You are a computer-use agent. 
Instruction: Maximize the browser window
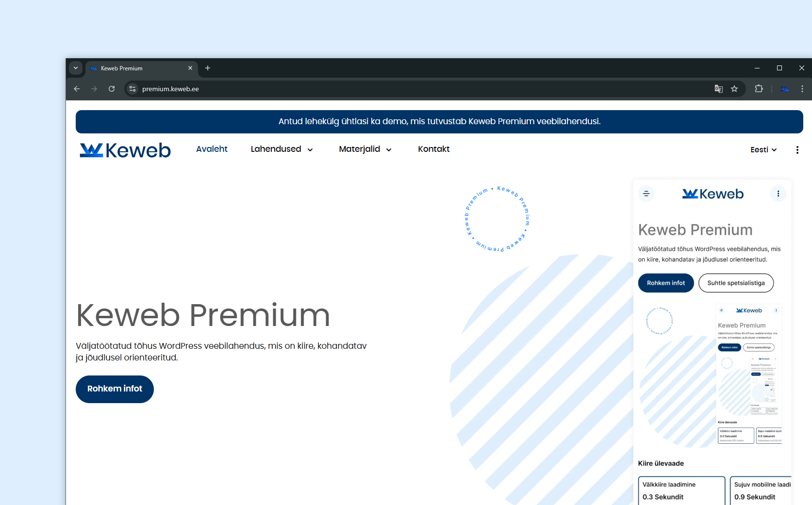point(779,68)
